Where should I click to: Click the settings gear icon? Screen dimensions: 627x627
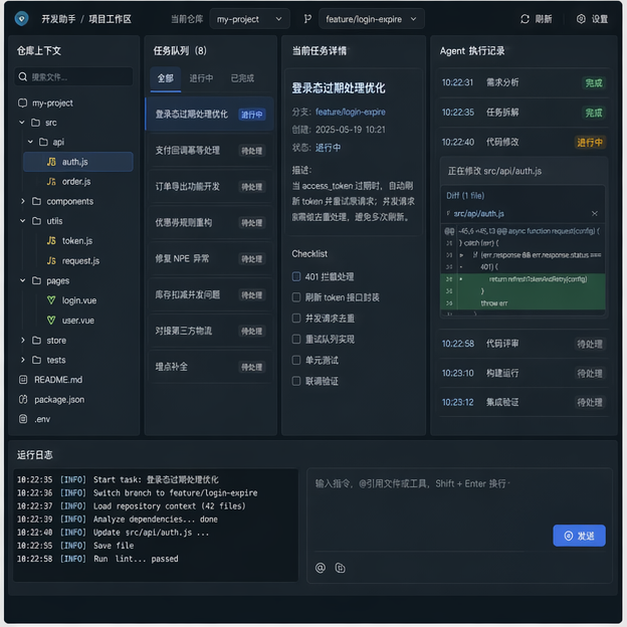[581, 19]
